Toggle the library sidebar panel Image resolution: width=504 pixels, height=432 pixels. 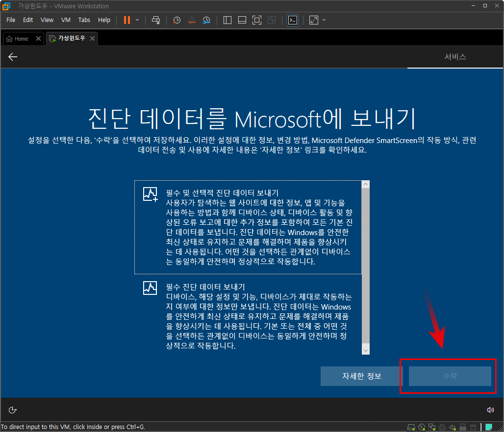point(227,20)
